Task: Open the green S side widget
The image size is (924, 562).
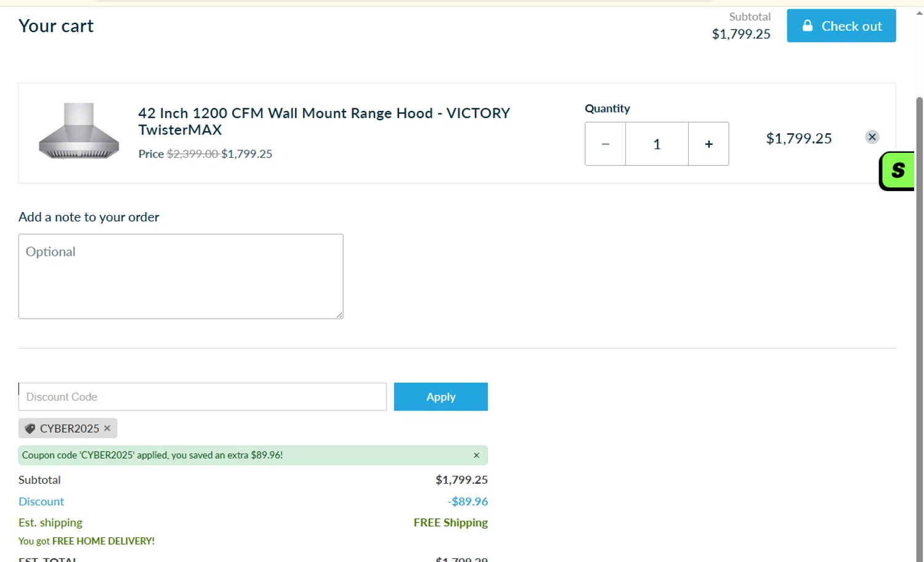Action: pyautogui.click(x=897, y=171)
